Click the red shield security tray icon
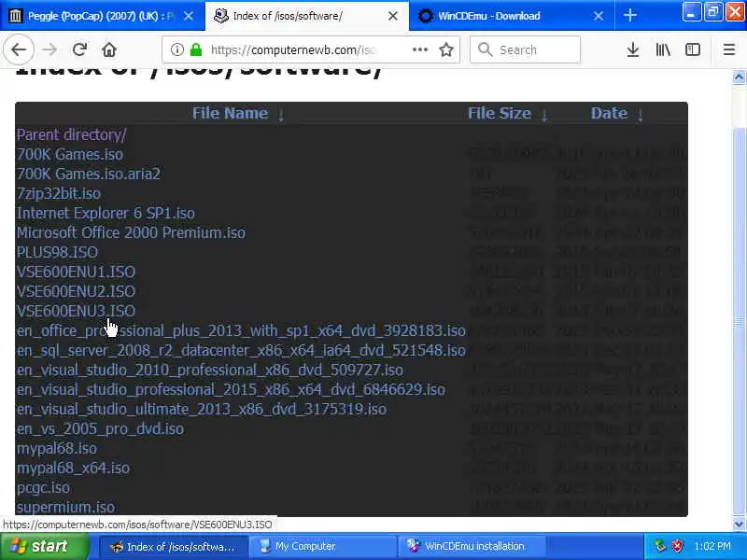 (677, 546)
